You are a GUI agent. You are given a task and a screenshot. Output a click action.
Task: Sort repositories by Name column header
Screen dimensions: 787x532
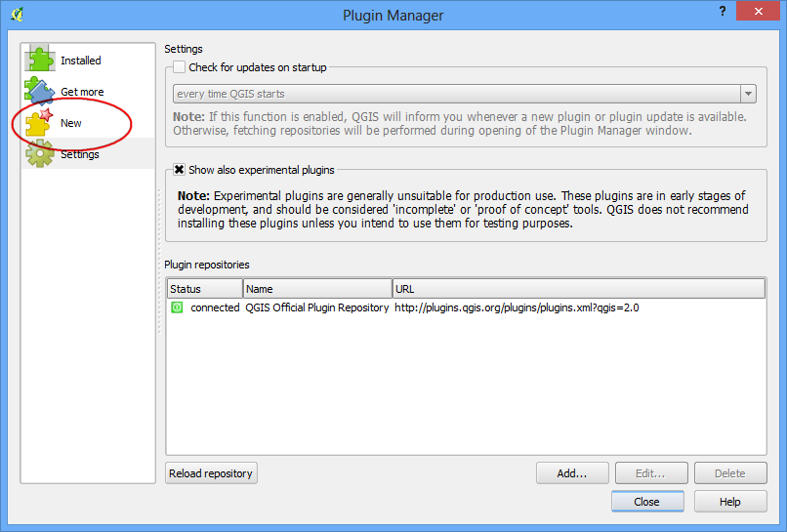point(317,289)
